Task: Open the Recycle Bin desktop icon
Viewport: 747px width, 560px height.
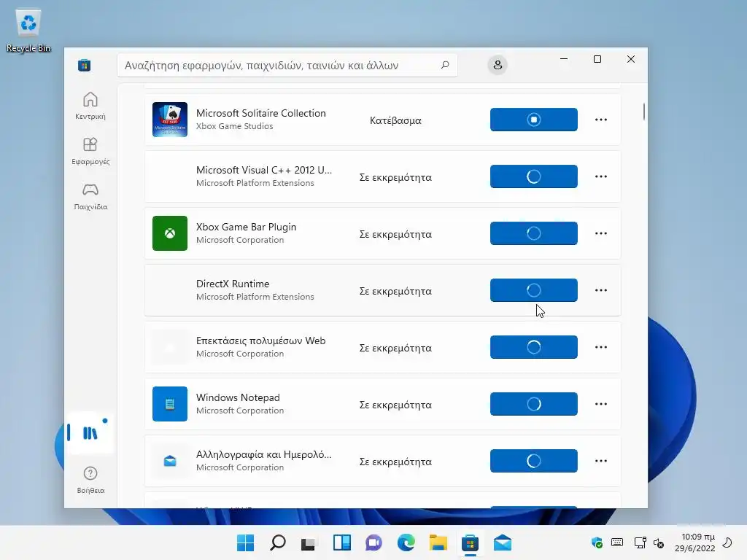Action: (28, 30)
